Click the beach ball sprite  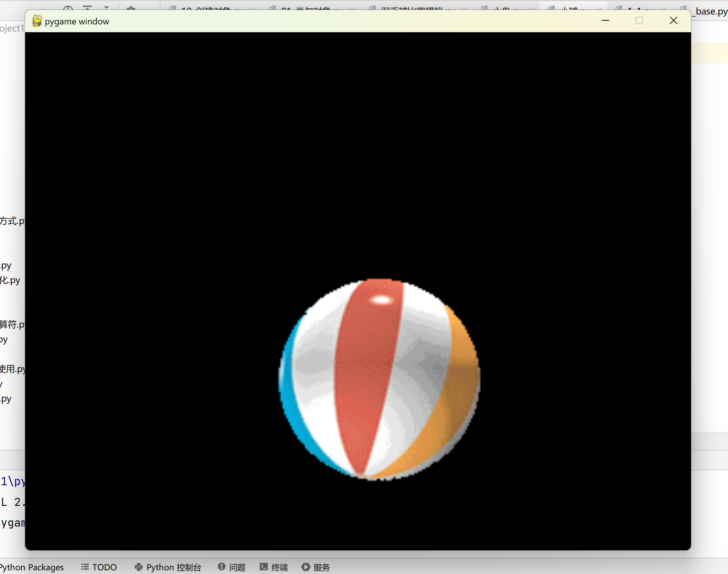click(379, 379)
